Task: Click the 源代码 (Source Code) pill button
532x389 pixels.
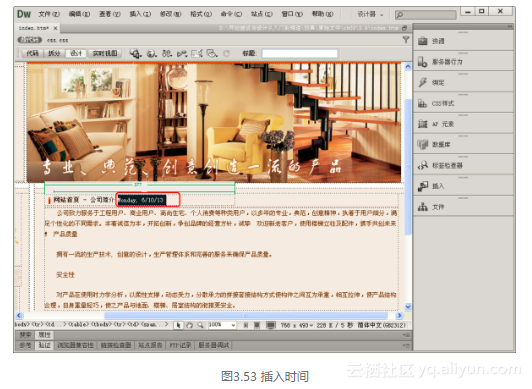Action: [30, 40]
